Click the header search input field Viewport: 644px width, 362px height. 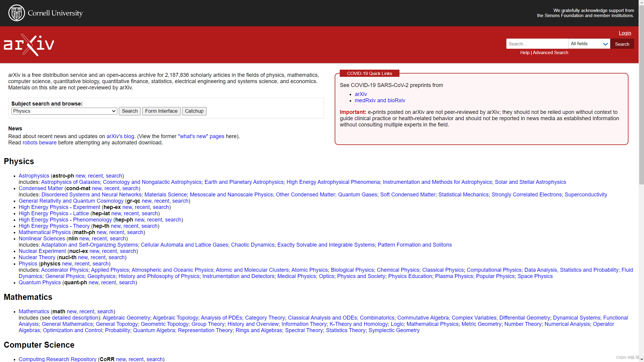[537, 44]
